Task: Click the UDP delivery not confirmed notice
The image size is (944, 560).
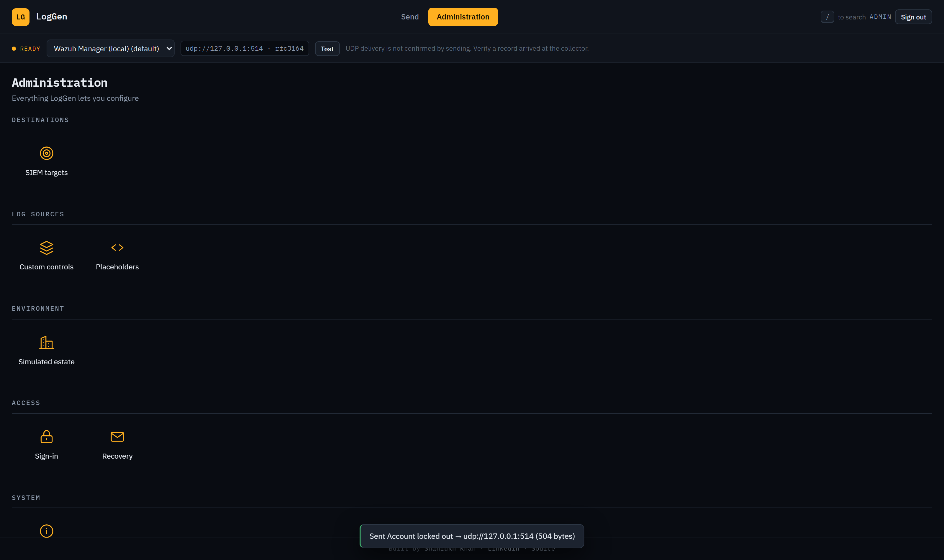Action: point(467,48)
